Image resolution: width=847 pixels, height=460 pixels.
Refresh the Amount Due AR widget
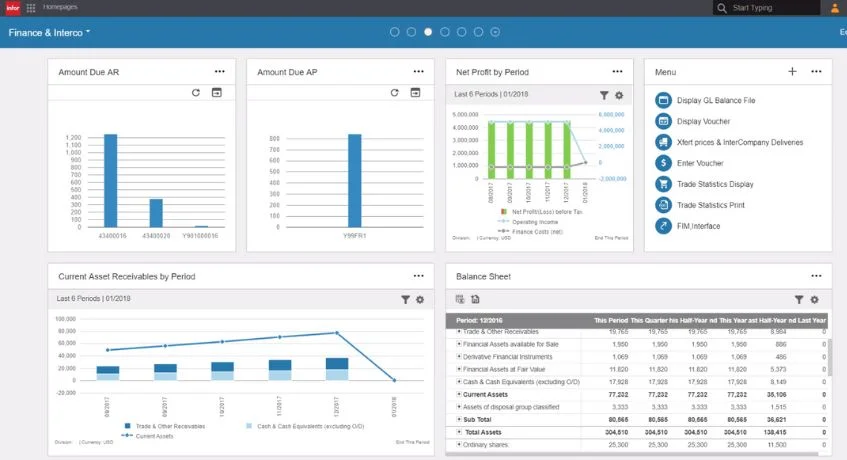click(x=196, y=92)
